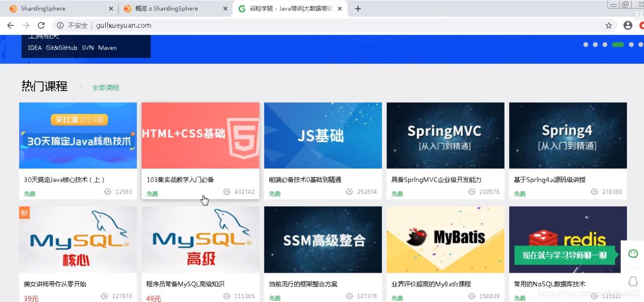Viewport: 644px width, 302px height.
Task: Click play-count icon beside 12583
Action: [x=108, y=192]
